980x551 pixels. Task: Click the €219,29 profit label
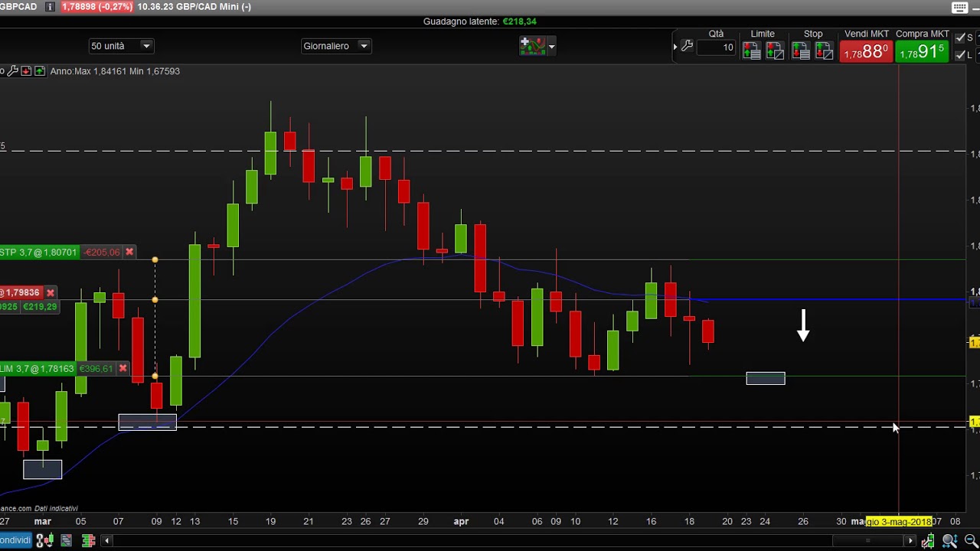pyautogui.click(x=40, y=306)
